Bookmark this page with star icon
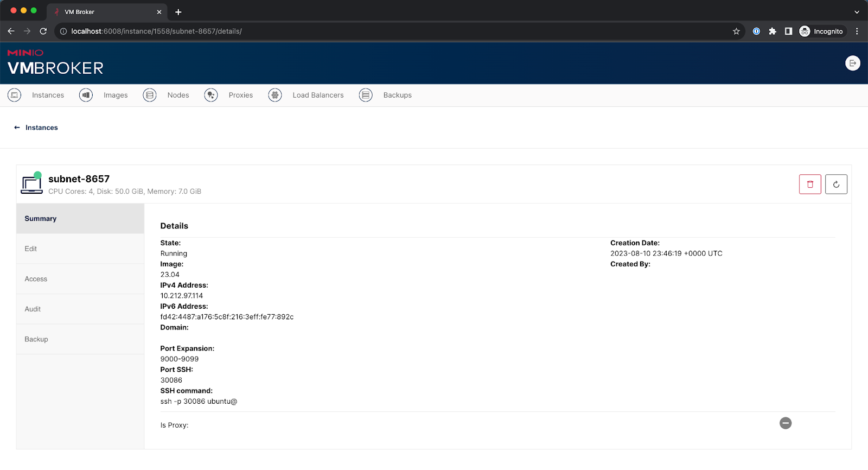Viewport: 868px width, 470px height. [x=736, y=31]
